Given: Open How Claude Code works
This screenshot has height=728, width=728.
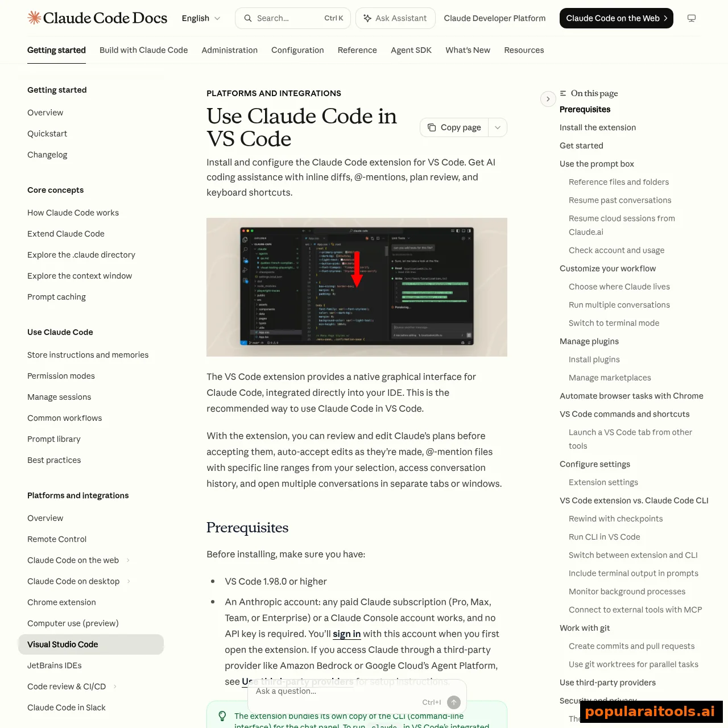Looking at the screenshot, I should [x=73, y=213].
